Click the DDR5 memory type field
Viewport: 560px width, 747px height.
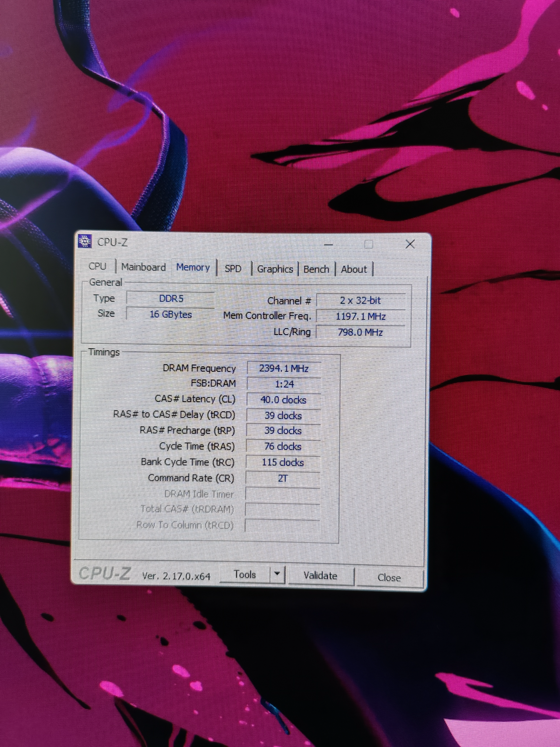point(171,299)
